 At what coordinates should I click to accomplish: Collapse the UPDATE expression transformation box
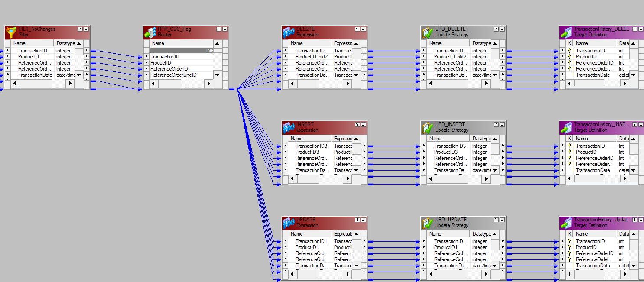364,220
